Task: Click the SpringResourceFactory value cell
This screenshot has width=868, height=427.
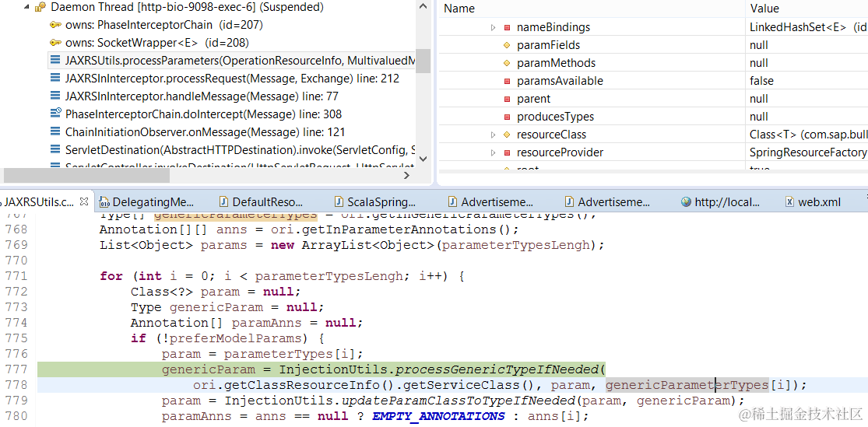Action: 809,152
